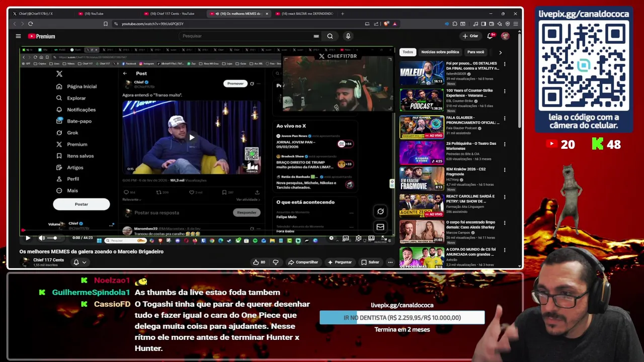Like the video with 80 likes
Viewport: 644px width, 362px height.
tap(259, 262)
